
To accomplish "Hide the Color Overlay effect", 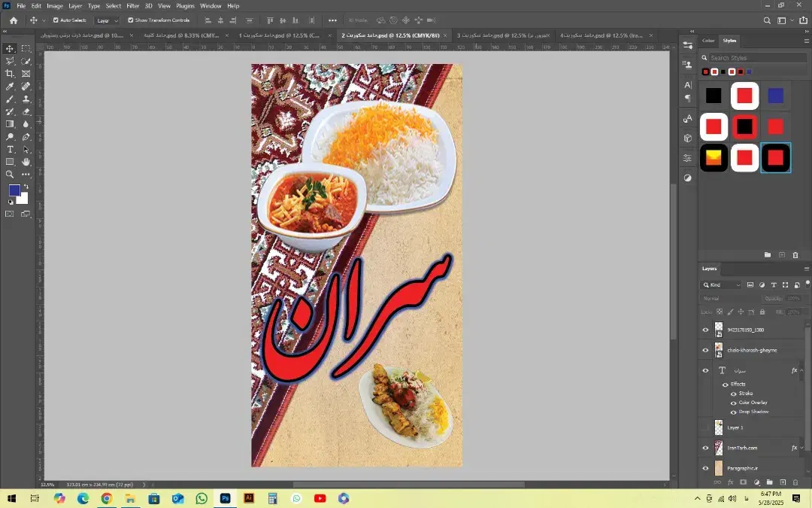I will point(733,403).
